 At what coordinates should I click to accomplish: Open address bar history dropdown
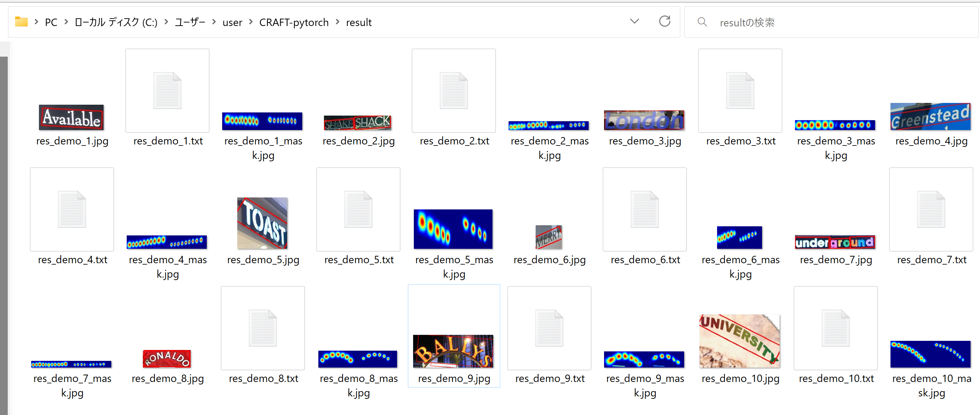point(634,22)
